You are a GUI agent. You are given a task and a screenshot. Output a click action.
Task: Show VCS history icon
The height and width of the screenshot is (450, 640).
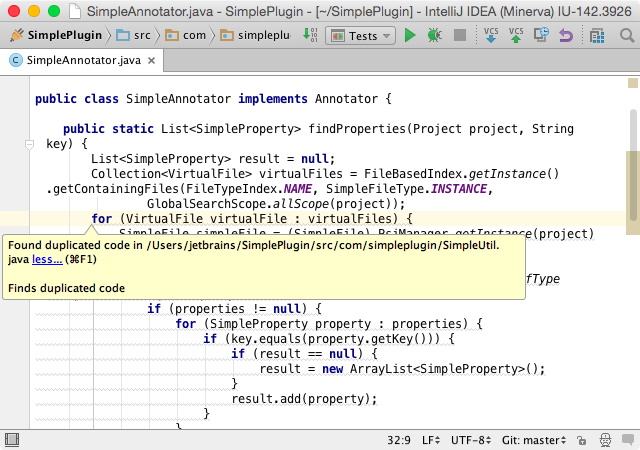tap(541, 36)
